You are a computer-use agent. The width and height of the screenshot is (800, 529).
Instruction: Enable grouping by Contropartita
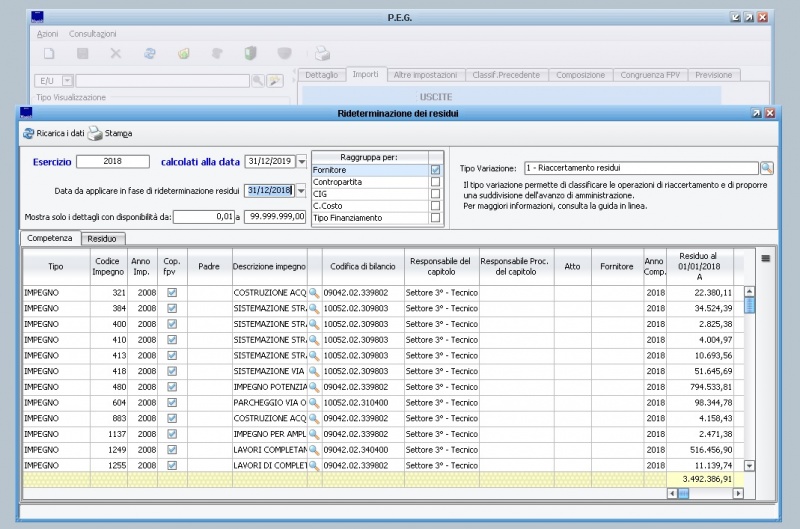[435, 183]
